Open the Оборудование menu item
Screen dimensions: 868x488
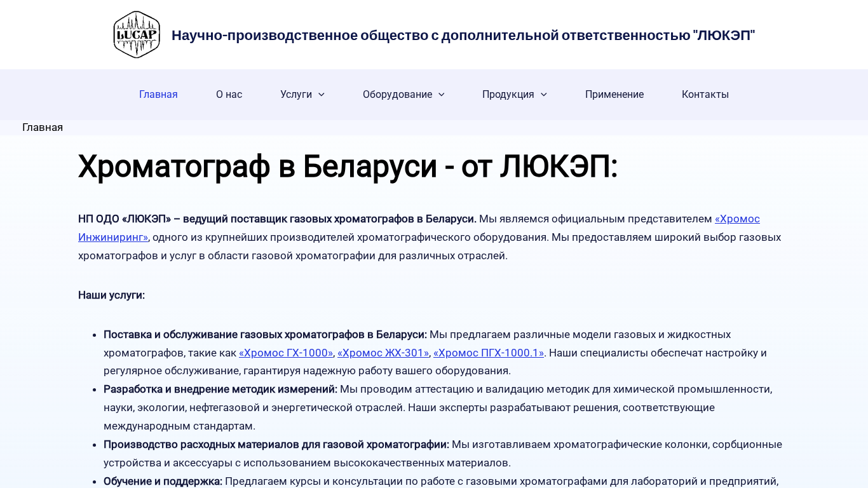(397, 94)
